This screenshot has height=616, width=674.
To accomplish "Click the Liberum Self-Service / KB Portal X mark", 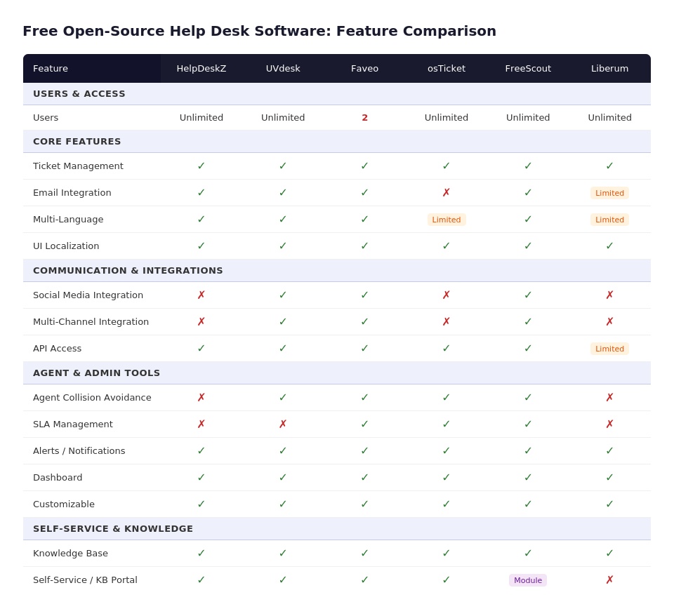I will (609, 580).
